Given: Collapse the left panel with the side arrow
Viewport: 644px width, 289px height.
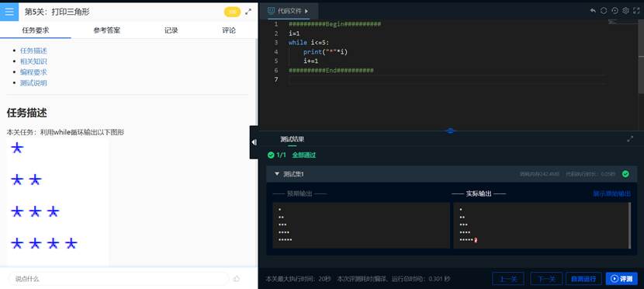Looking at the screenshot, I should pos(254,142).
